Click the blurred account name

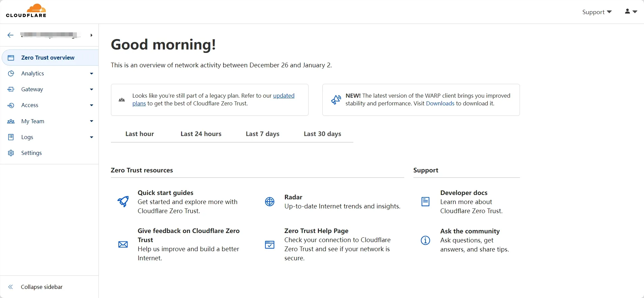click(51, 35)
